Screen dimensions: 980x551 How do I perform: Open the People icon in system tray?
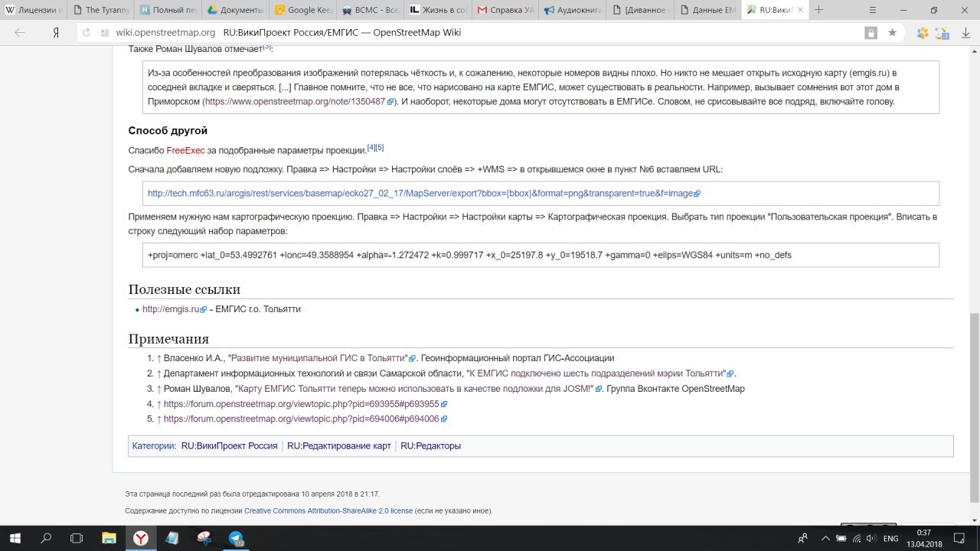[x=803, y=539]
